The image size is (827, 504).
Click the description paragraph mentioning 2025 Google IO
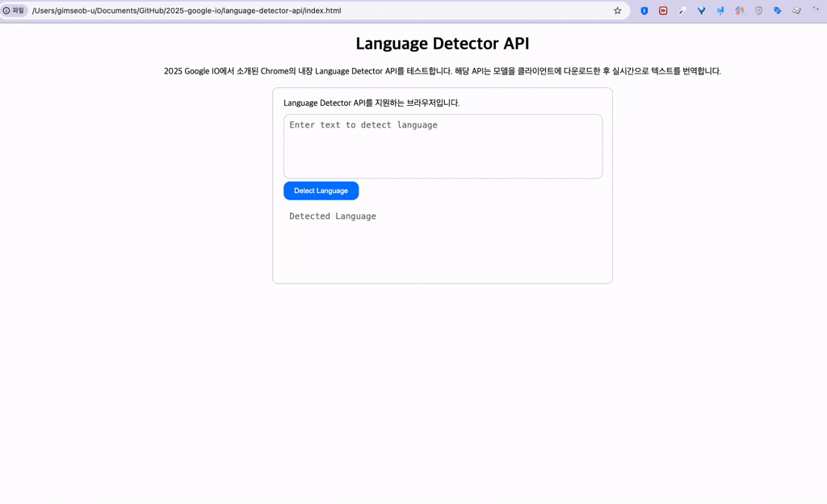443,71
